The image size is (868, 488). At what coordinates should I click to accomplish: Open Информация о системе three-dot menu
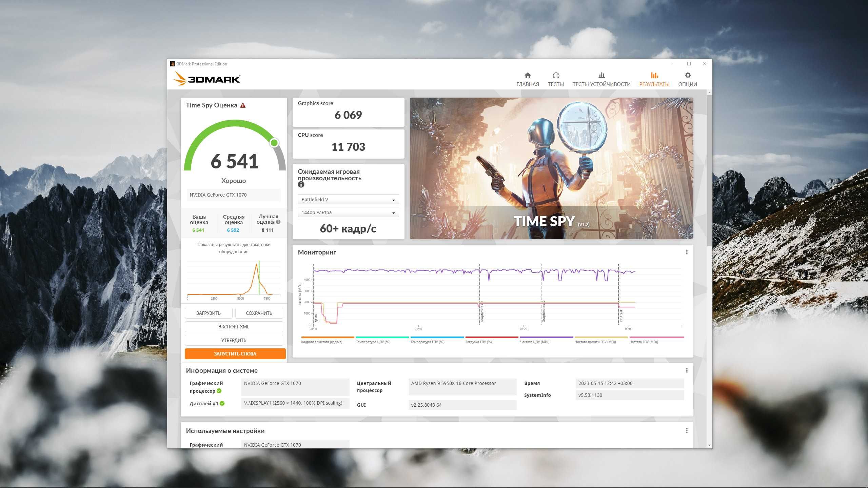(687, 370)
